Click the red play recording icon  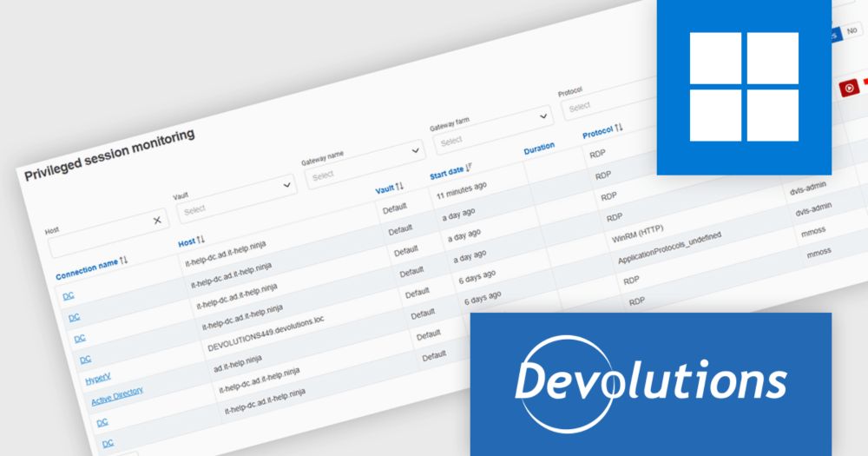[849, 88]
